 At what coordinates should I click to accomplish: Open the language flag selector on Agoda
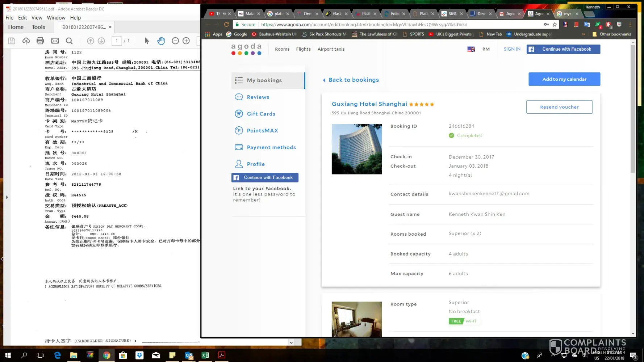pos(471,49)
